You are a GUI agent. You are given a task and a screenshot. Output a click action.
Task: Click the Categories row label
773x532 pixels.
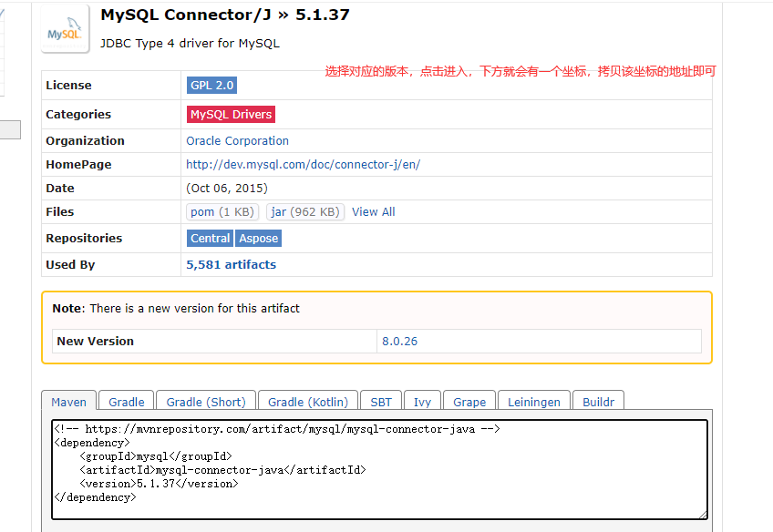[78, 114]
